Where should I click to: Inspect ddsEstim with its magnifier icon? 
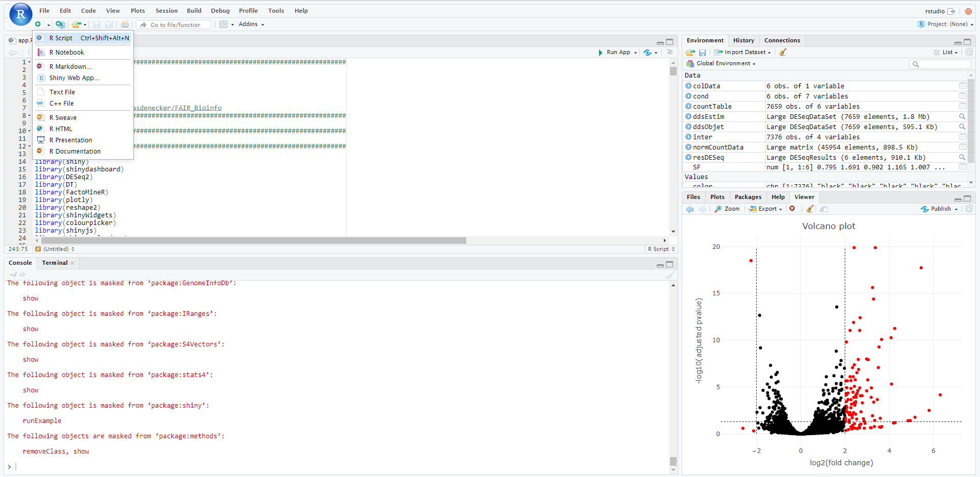click(x=962, y=116)
